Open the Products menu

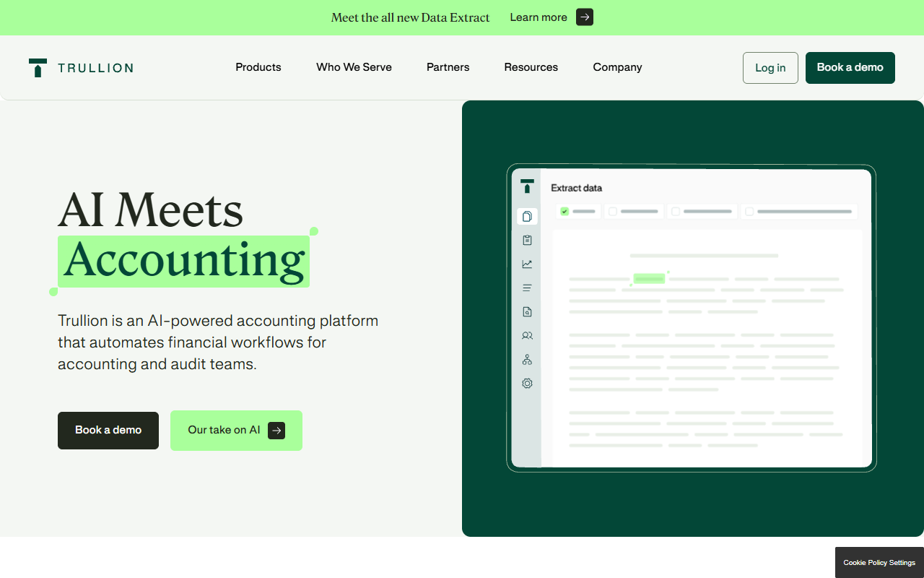click(258, 67)
